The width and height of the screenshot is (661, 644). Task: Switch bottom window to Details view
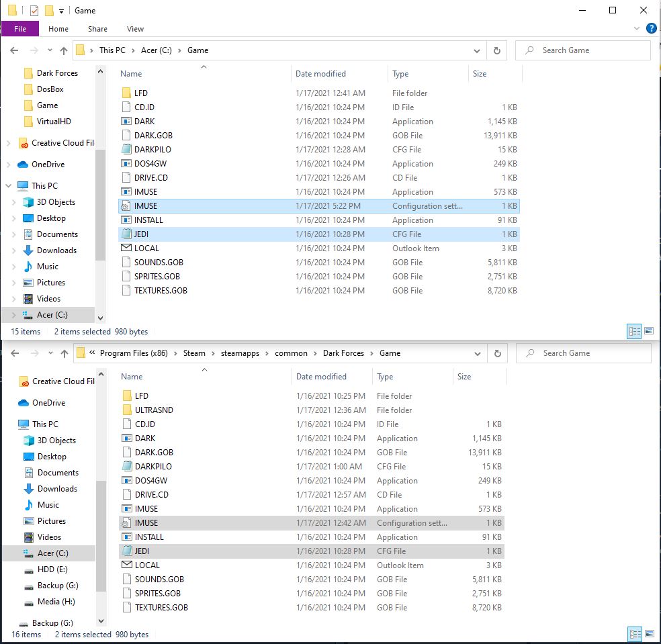coord(634,635)
